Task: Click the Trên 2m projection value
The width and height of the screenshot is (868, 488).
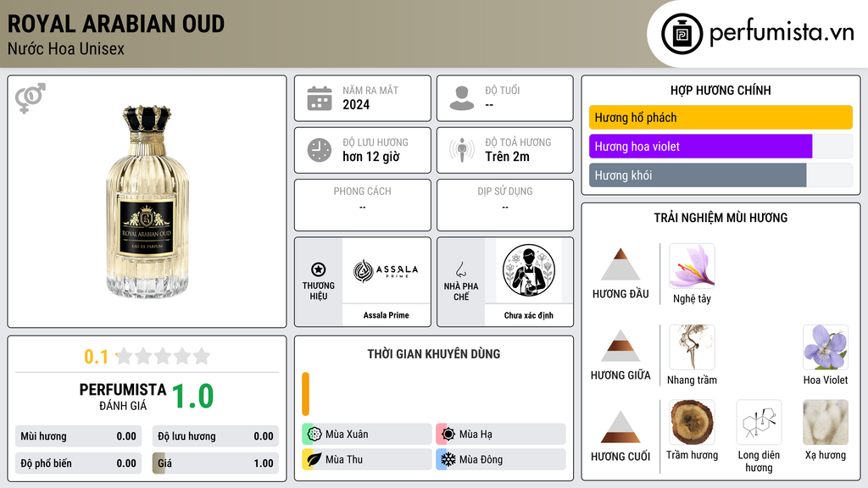Action: click(507, 157)
